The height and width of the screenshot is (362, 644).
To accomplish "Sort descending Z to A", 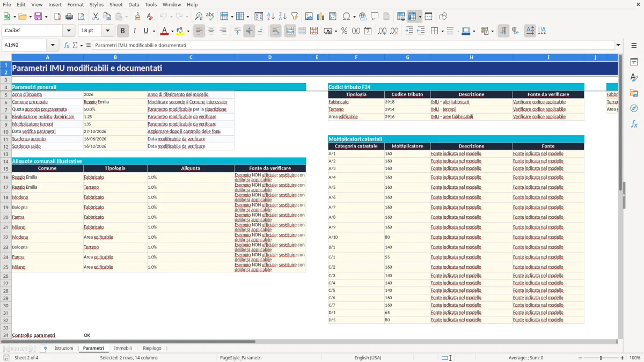I will click(282, 17).
